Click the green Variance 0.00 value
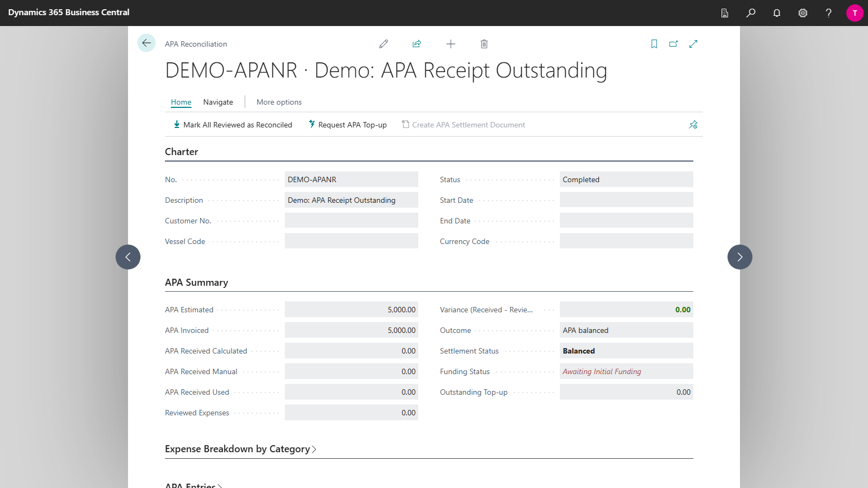This screenshot has height=488, width=868. pyautogui.click(x=627, y=310)
